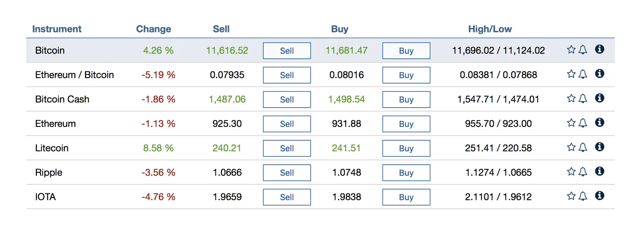The height and width of the screenshot is (238, 644).
Task: Show info details for IOTA
Action: pos(600,196)
